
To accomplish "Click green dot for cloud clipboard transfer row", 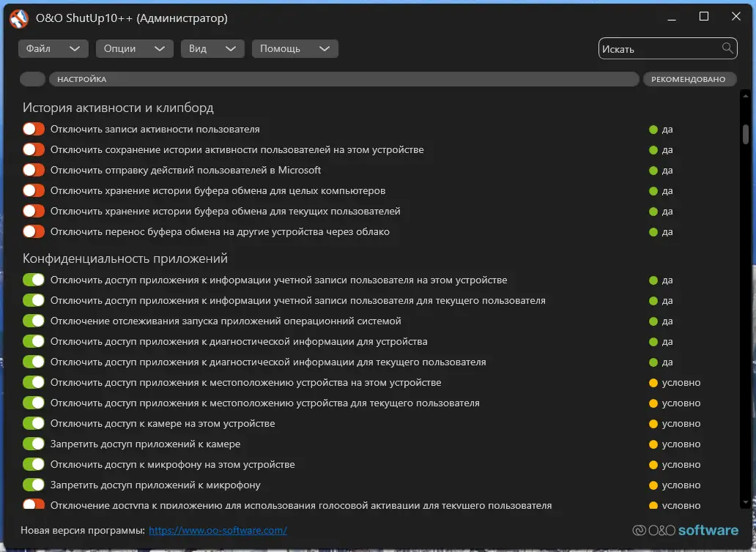I will tap(653, 232).
